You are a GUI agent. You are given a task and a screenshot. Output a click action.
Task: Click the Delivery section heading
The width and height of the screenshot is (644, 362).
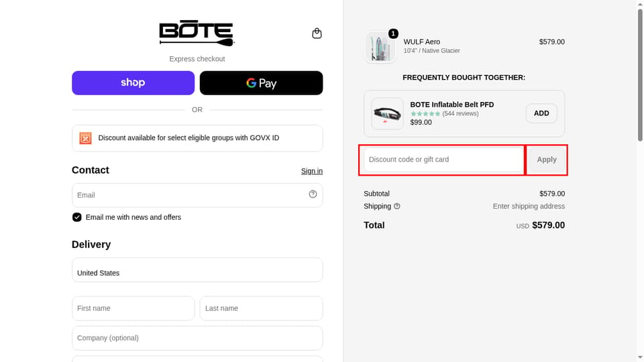click(91, 245)
